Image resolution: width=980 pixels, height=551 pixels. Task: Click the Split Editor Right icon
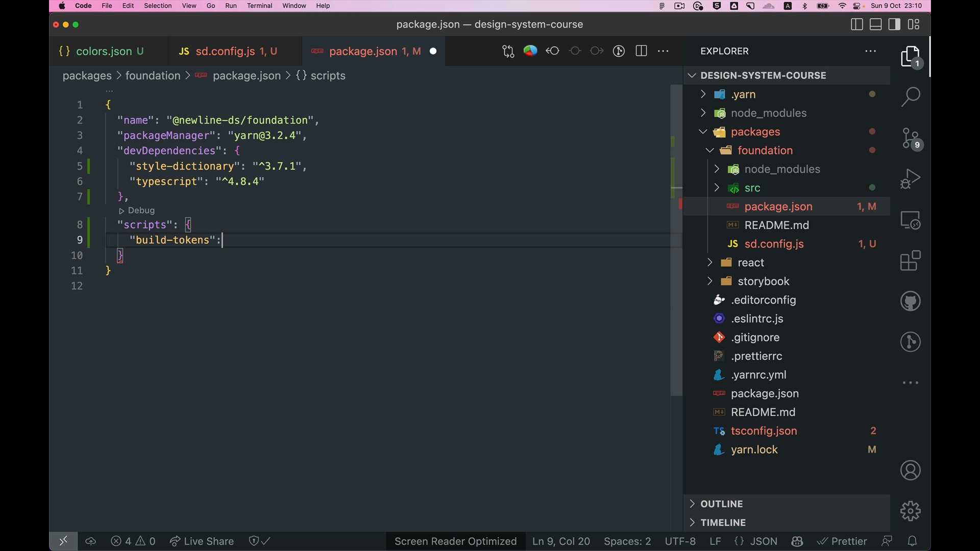pos(641,51)
